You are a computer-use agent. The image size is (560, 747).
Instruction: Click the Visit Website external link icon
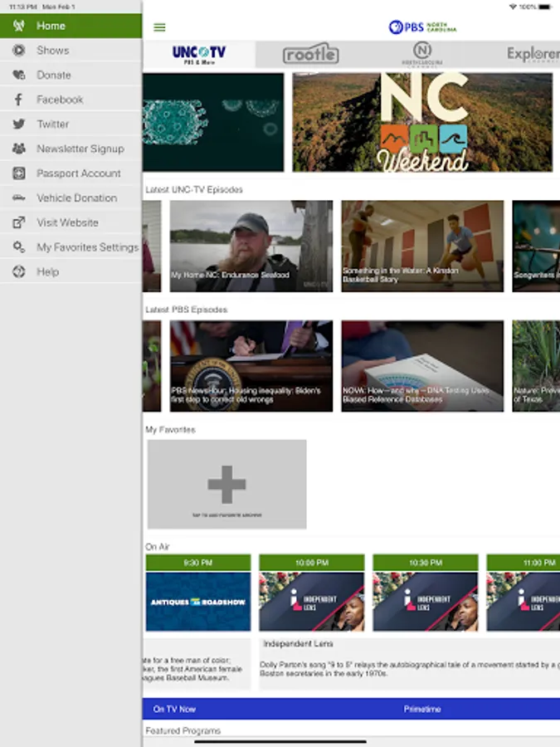18,222
